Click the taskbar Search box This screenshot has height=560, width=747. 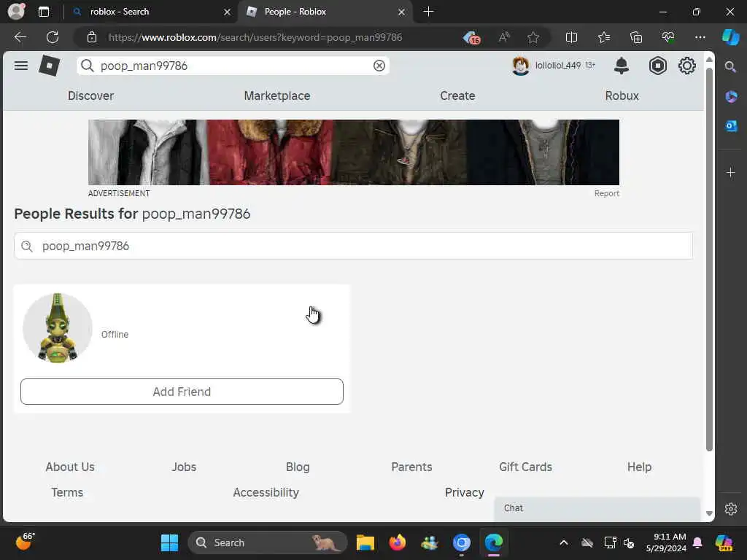268,542
